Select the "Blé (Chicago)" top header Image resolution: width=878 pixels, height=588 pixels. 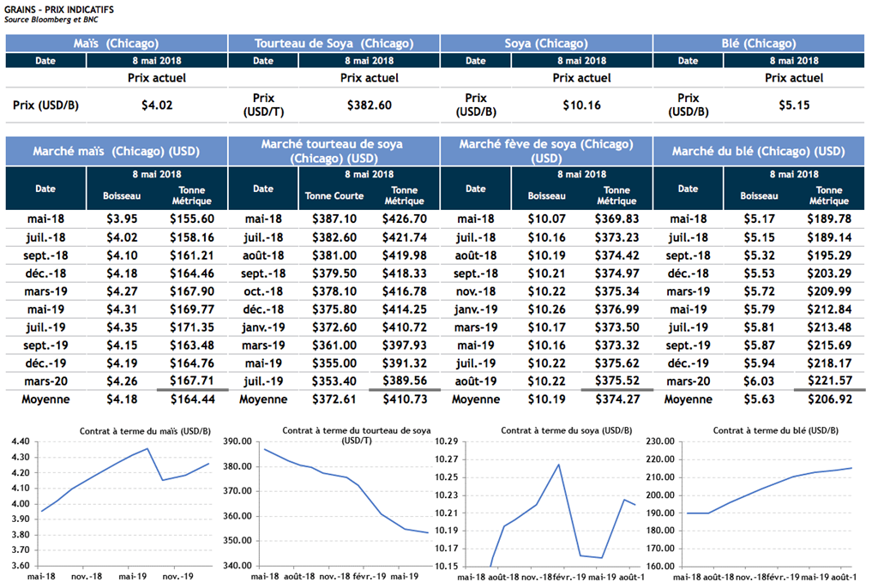point(758,44)
